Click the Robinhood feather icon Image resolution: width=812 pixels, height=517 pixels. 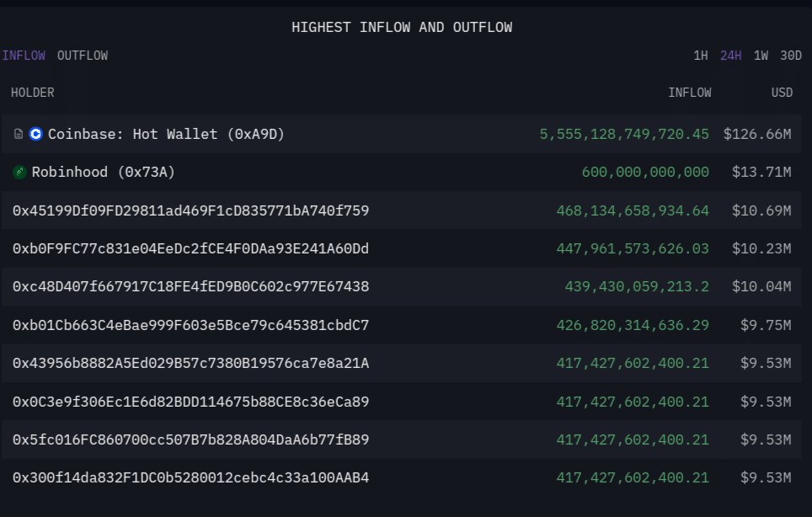click(x=20, y=173)
